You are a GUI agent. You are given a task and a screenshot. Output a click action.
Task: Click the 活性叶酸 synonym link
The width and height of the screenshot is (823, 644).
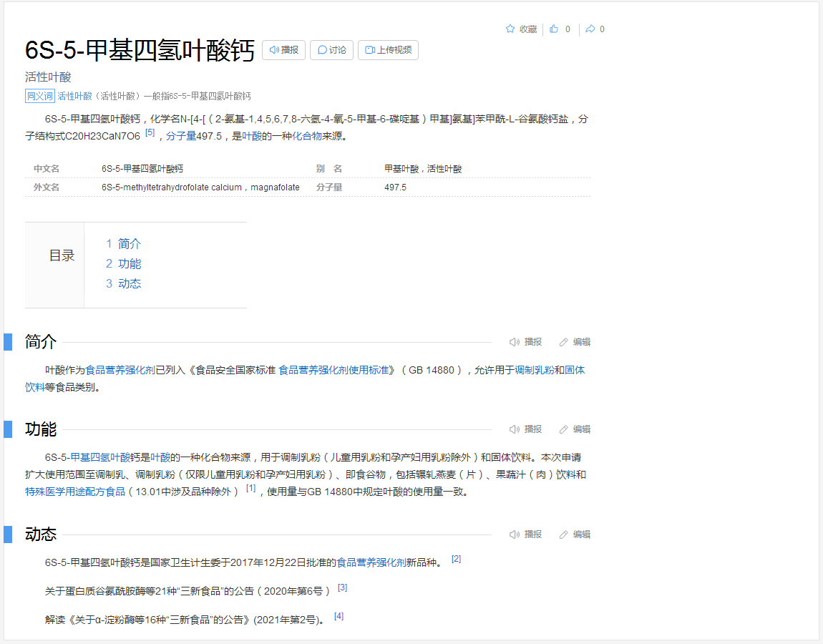pyautogui.click(x=74, y=96)
